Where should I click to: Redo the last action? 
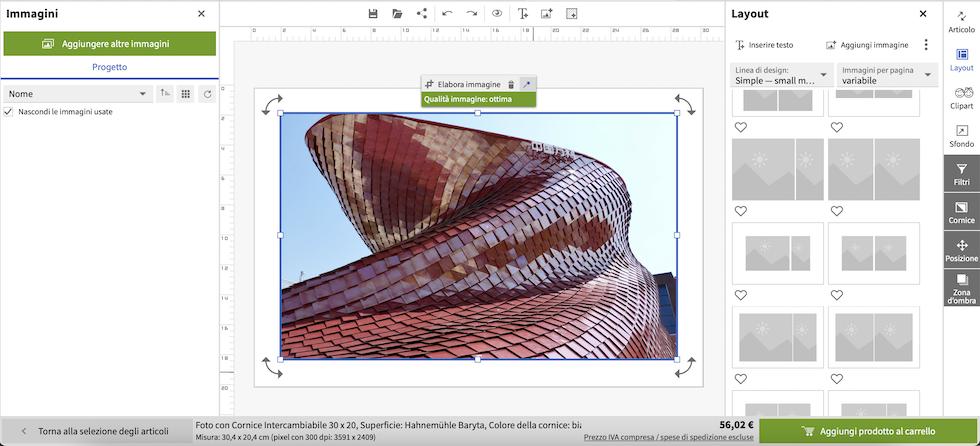(x=471, y=14)
